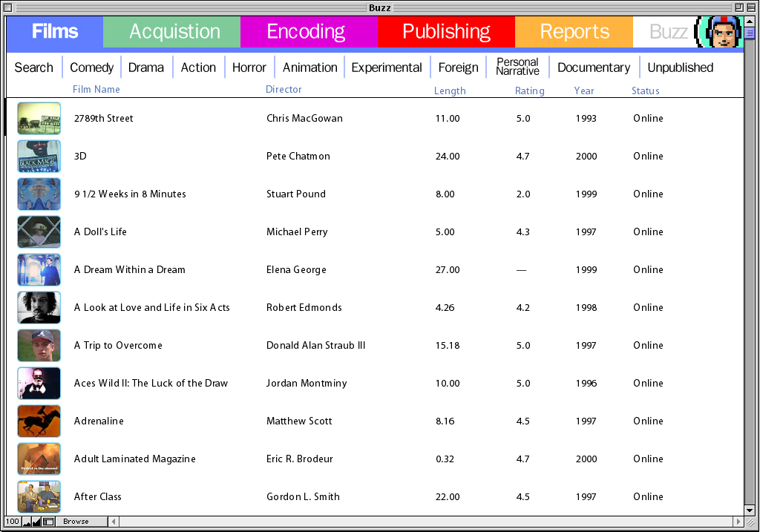Open the After Class thumbnail
The height and width of the screenshot is (532, 760).
click(39, 496)
